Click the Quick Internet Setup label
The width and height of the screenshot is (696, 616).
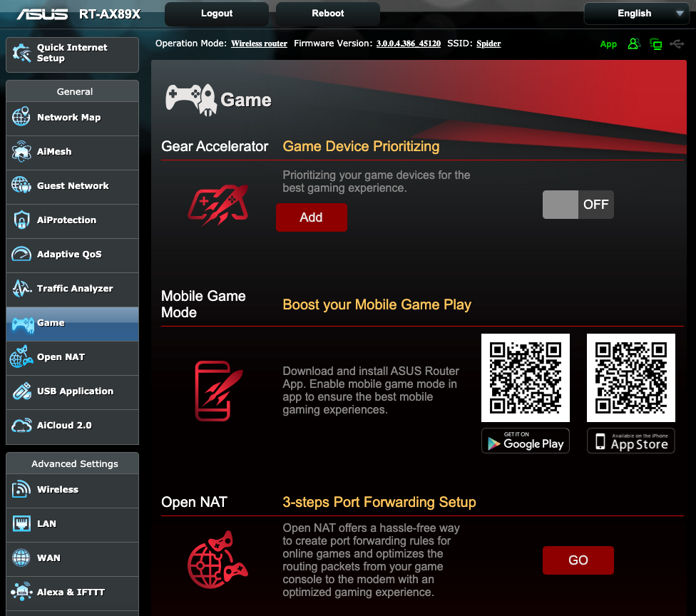point(72,53)
